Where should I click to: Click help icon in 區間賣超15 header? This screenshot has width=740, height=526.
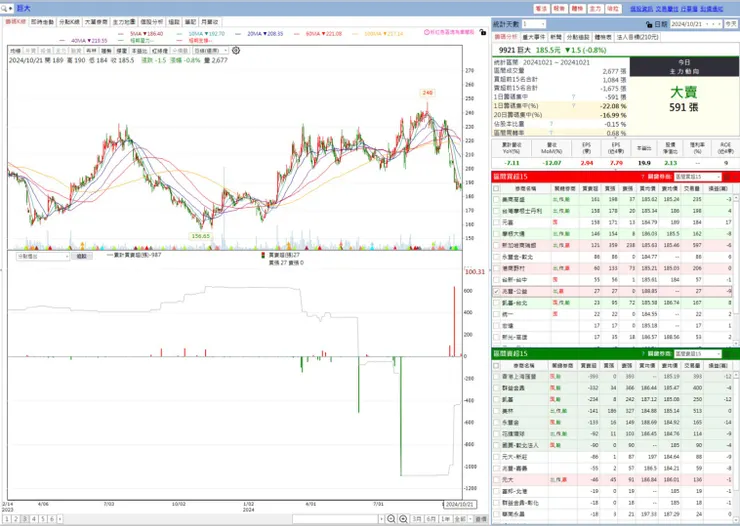pyautogui.click(x=642, y=354)
